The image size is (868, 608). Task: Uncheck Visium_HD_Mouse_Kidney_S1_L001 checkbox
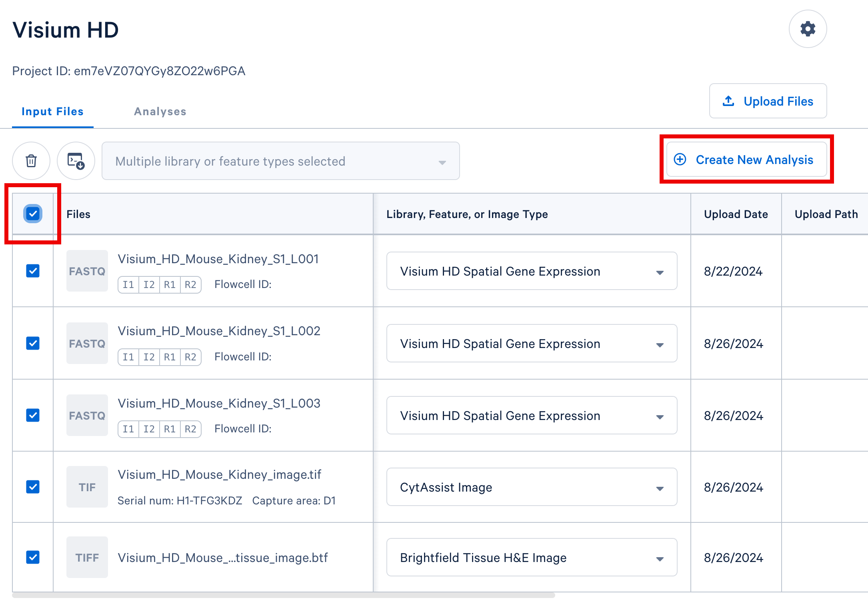[x=33, y=271]
